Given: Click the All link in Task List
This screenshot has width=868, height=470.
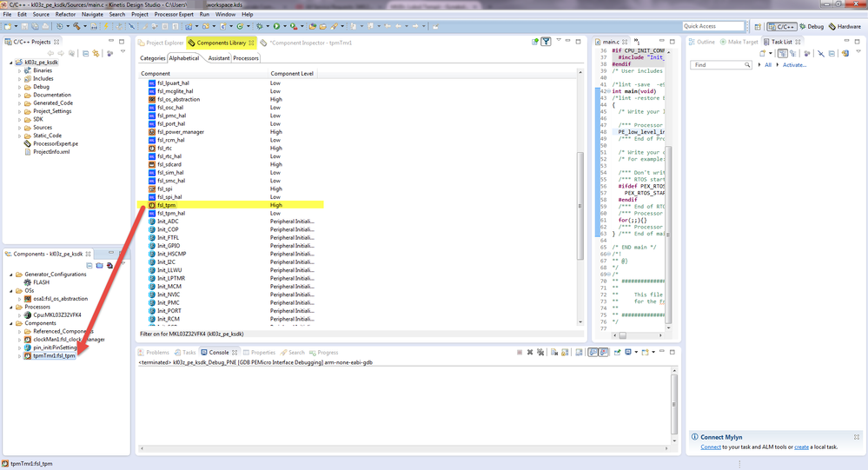Looking at the screenshot, I should tap(768, 65).
